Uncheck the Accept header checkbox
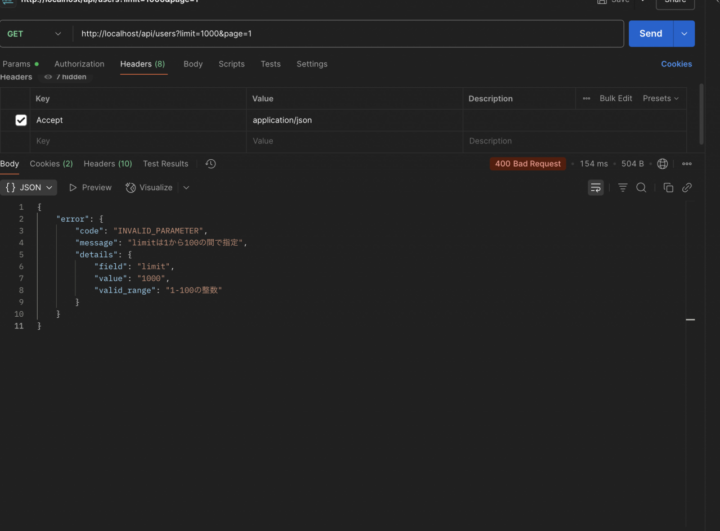The height and width of the screenshot is (531, 720). pos(21,120)
